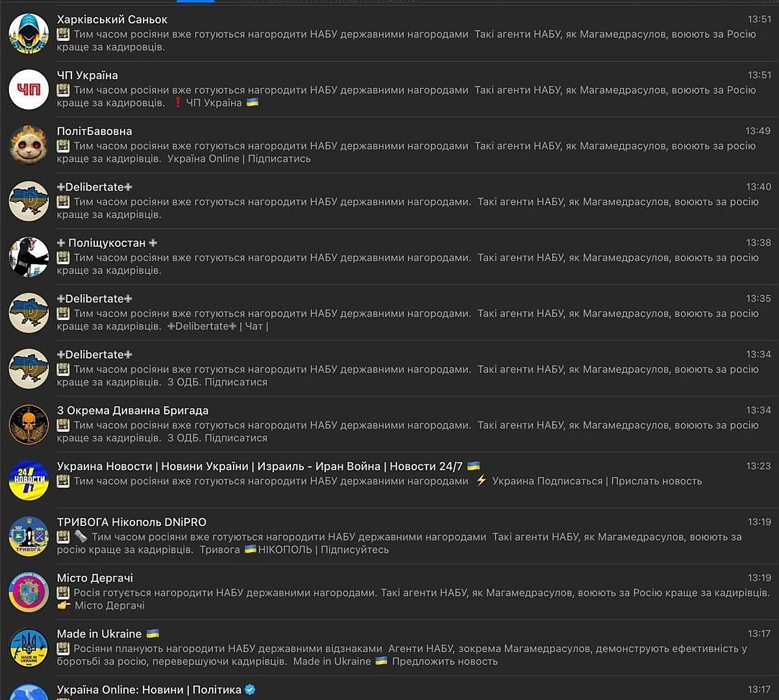The image size is (779, 700).
Task: Click the 13:23 timestamp on Украина Новости
Action: point(758,466)
